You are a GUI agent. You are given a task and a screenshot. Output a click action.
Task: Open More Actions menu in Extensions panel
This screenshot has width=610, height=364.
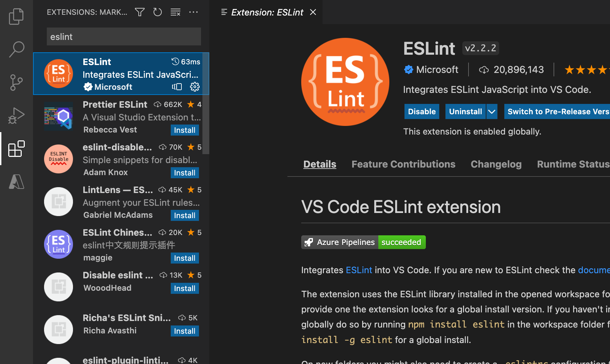point(193,12)
